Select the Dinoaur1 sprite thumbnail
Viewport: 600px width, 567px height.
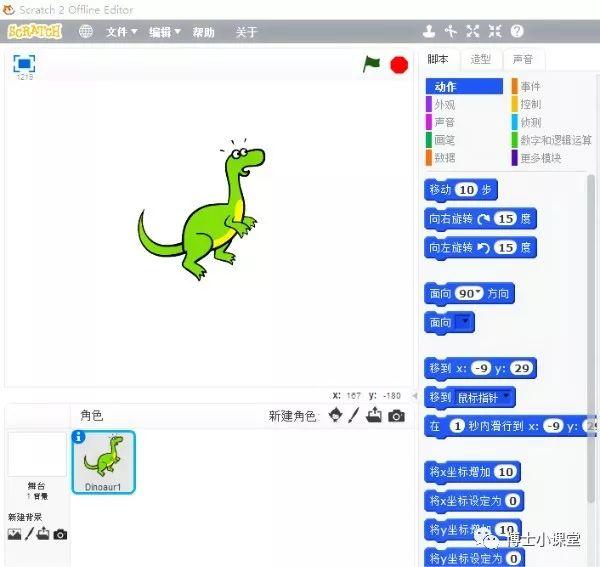(104, 462)
